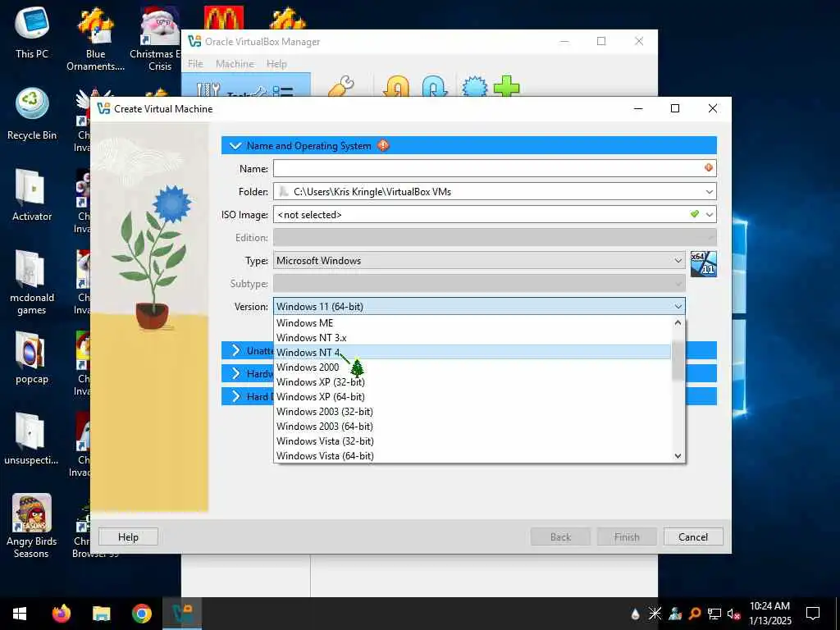The width and height of the screenshot is (840, 630).
Task: Click the Version combo box showing Windows 11
Action: [479, 307]
